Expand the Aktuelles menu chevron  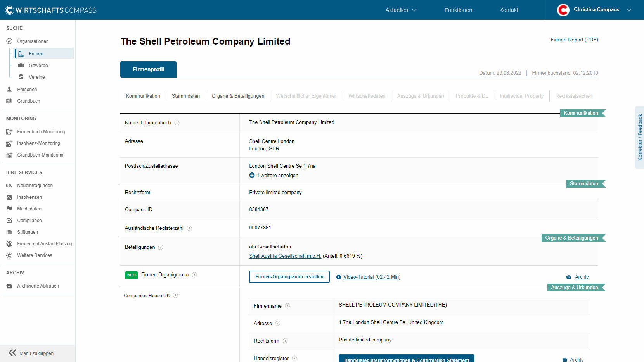(x=414, y=10)
